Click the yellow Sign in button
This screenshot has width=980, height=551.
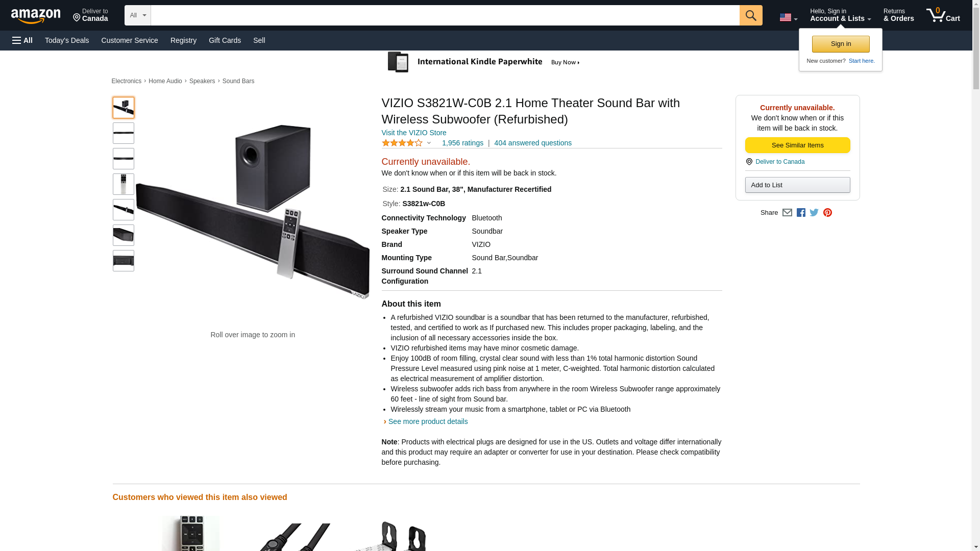click(841, 44)
